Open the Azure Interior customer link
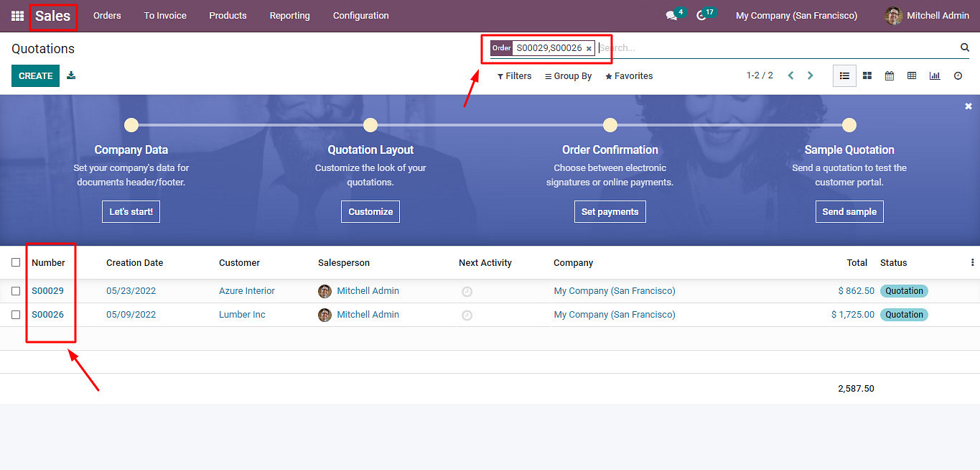 (247, 291)
